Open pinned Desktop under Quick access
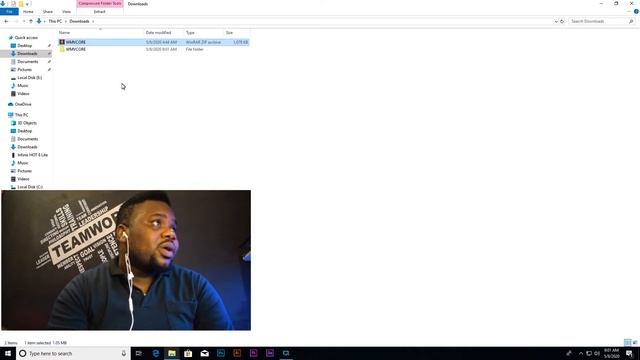This screenshot has width=640, height=360. click(24, 46)
